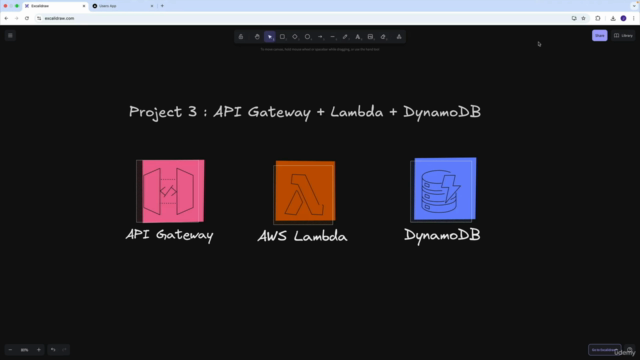Select the Diamond shape tool
The image size is (640, 360).
coord(295,37)
